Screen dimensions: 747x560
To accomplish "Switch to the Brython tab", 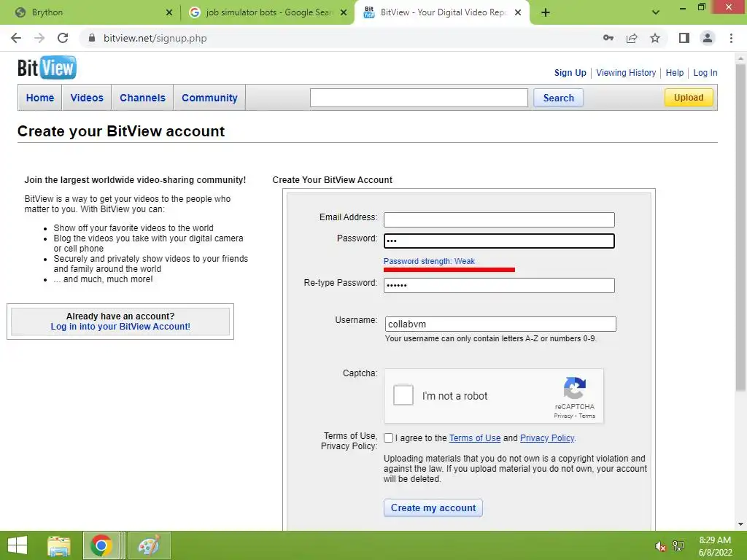I will tap(90, 12).
